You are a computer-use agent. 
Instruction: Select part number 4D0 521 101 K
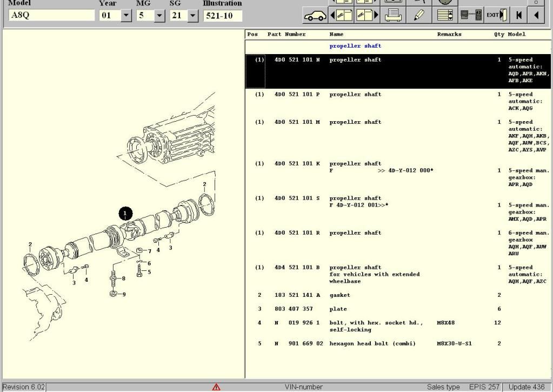tap(297, 164)
